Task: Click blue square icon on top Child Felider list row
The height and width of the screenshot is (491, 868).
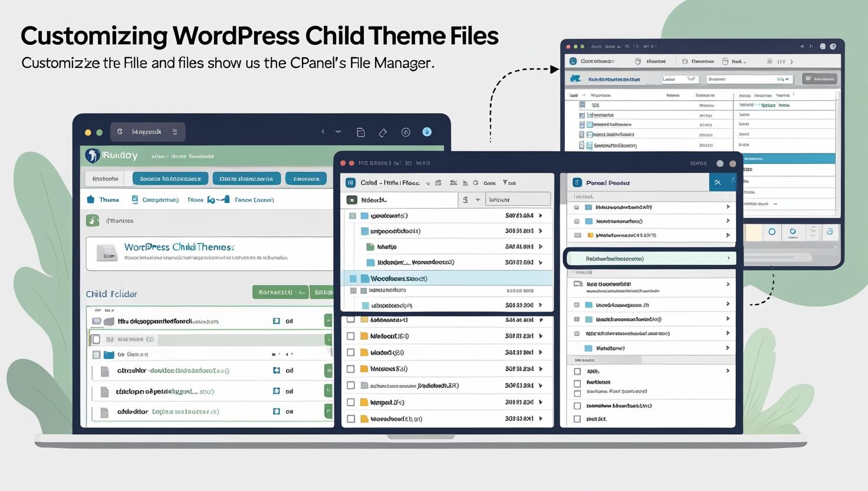Action: click(x=277, y=321)
